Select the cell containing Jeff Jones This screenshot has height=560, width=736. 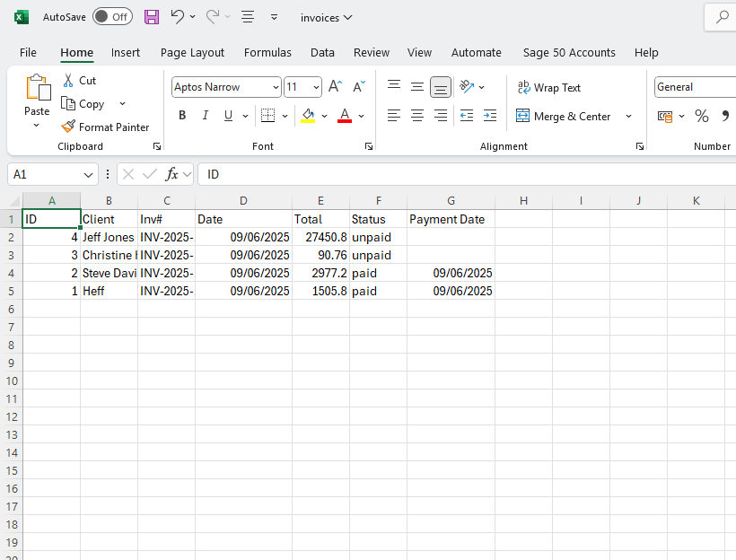pyautogui.click(x=109, y=237)
